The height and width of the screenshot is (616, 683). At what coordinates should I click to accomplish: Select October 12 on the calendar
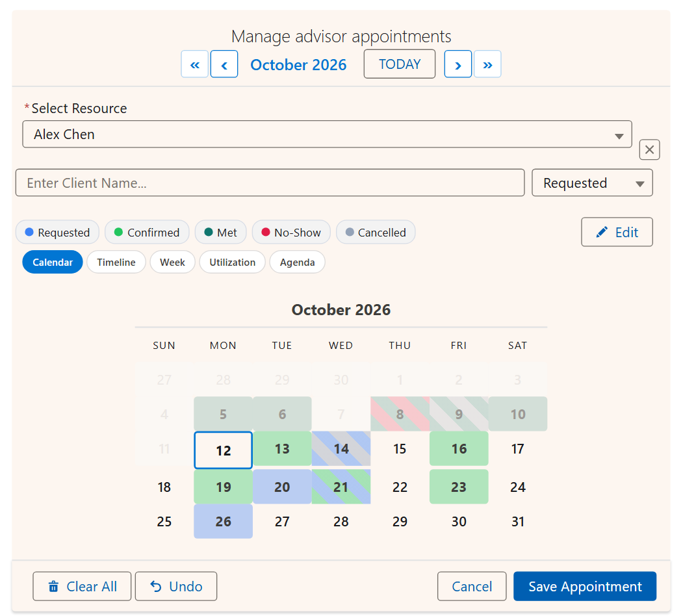pyautogui.click(x=223, y=450)
